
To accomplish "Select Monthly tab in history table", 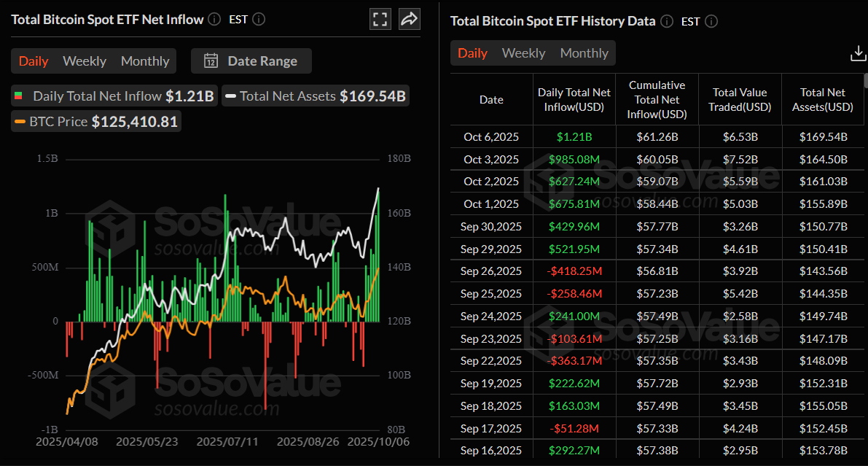I will coord(584,53).
